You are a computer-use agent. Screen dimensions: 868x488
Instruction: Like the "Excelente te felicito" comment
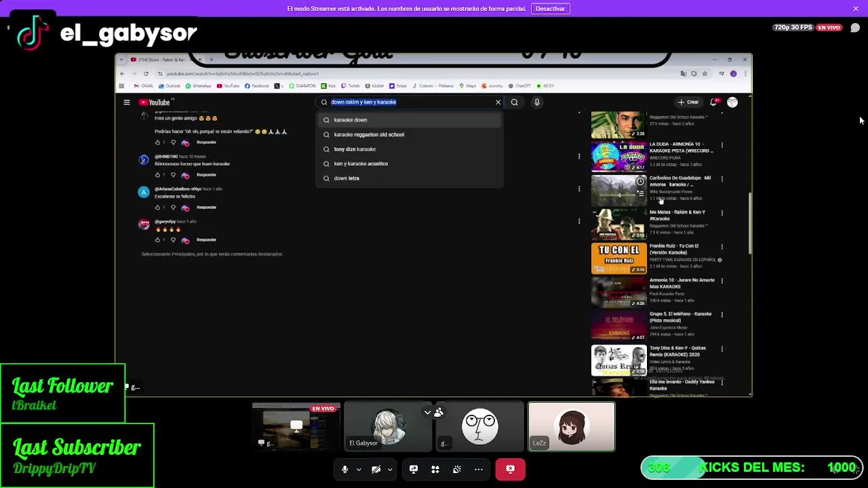[157, 207]
